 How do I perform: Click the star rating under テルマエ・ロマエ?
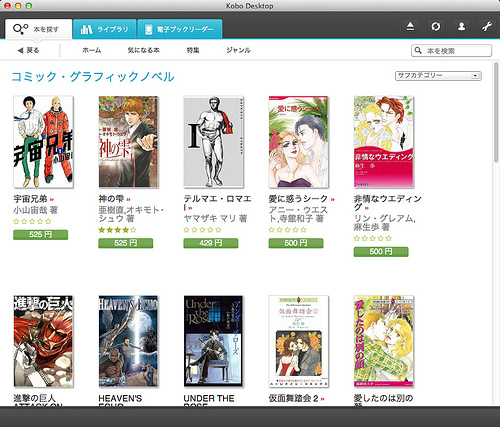tap(203, 230)
